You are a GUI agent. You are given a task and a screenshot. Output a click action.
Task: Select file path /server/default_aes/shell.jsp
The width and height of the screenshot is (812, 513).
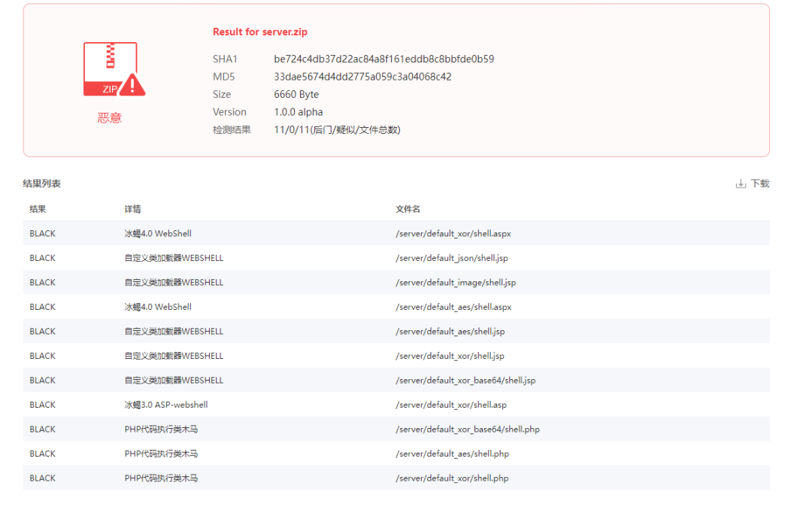[x=450, y=332]
